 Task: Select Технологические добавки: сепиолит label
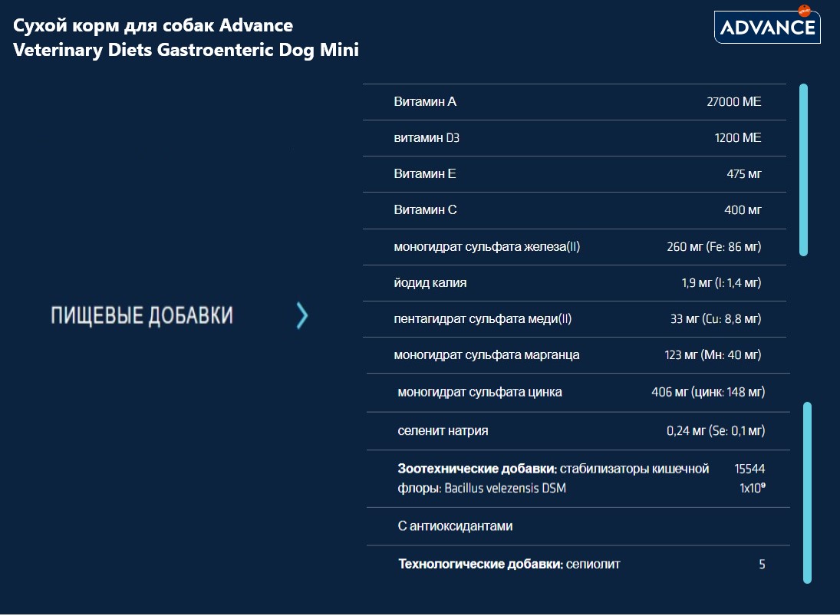point(509,564)
